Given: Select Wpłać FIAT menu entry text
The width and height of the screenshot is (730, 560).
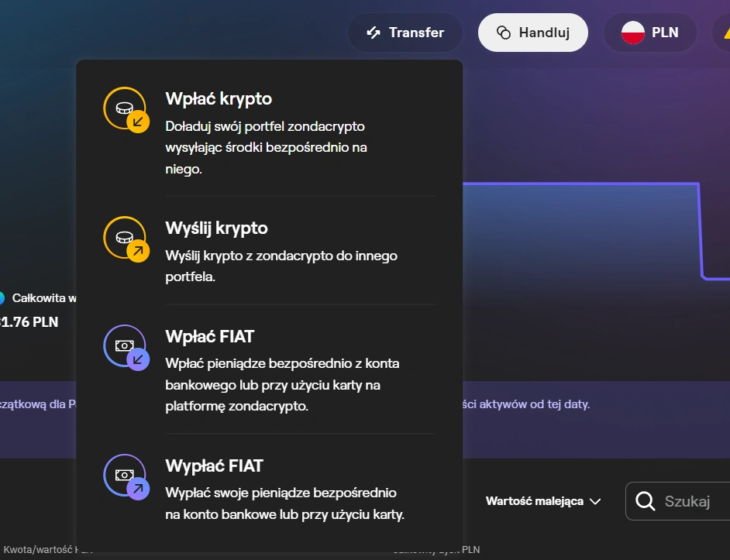Looking at the screenshot, I should coord(209,336).
